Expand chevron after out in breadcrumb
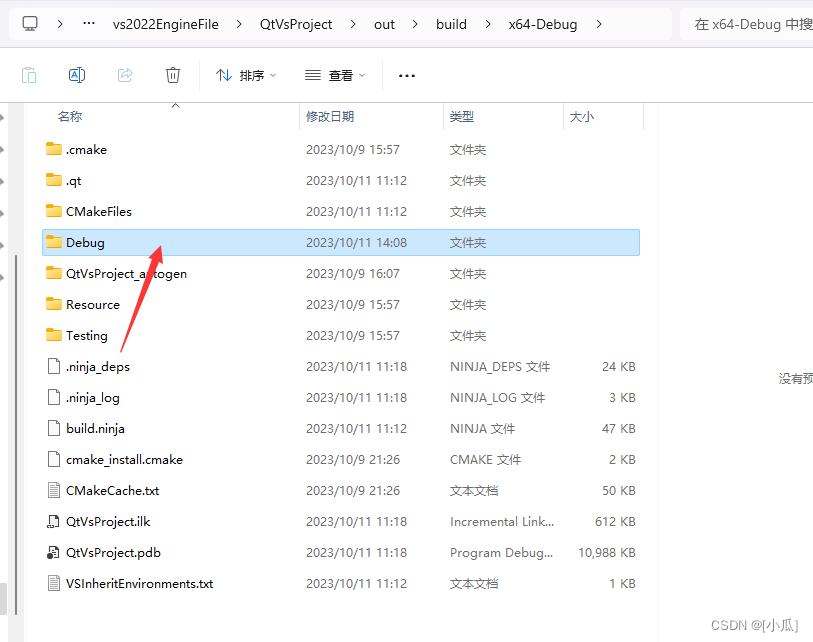Image resolution: width=813 pixels, height=642 pixels. tap(415, 24)
